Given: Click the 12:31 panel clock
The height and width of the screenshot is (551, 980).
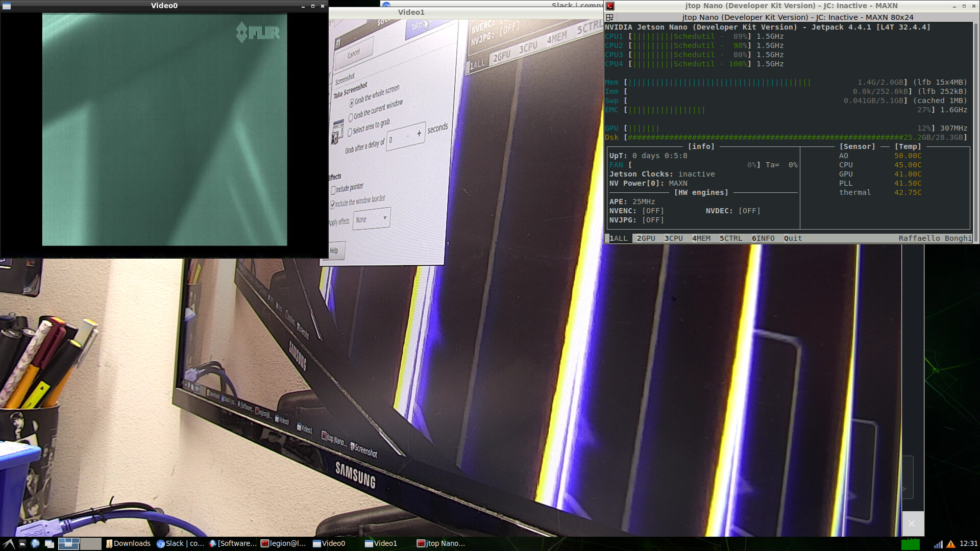Looking at the screenshot, I should tap(968, 544).
